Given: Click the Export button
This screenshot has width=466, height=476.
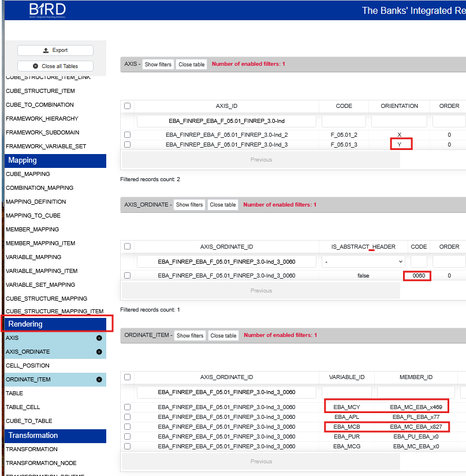Looking at the screenshot, I should pyautogui.click(x=55, y=50).
